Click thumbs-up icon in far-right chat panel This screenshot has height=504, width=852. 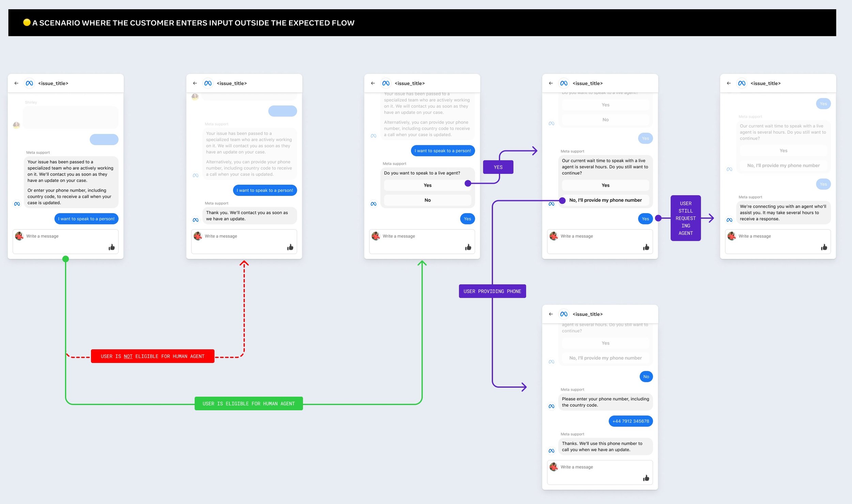tap(824, 247)
